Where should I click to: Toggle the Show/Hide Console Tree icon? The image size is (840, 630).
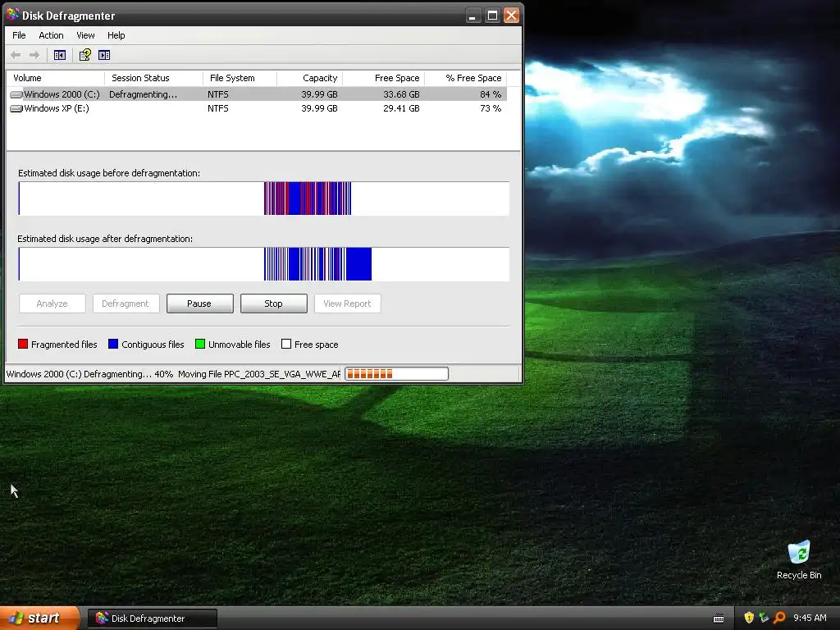click(x=59, y=55)
